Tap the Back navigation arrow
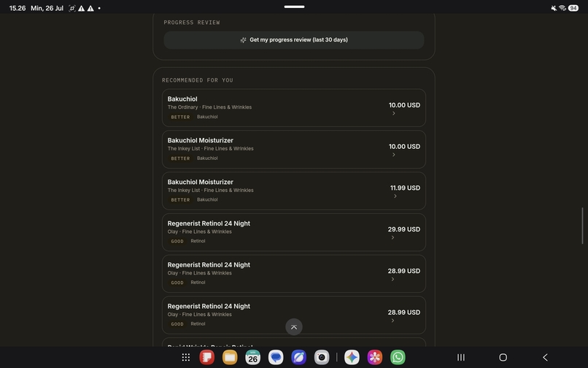 tap(545, 357)
